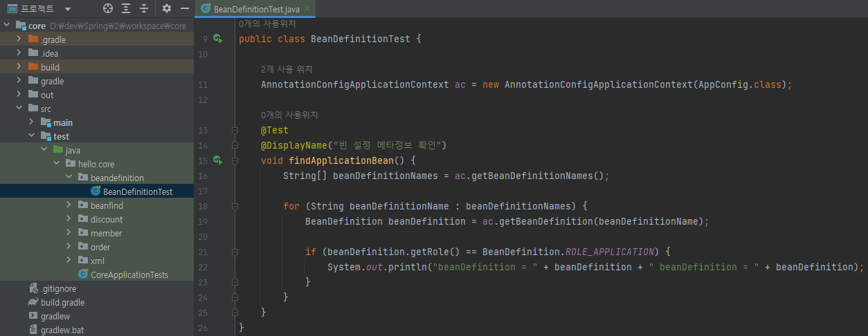Click the CoreApplicationTests class icon
Viewport: 868px width, 336px height.
point(83,274)
